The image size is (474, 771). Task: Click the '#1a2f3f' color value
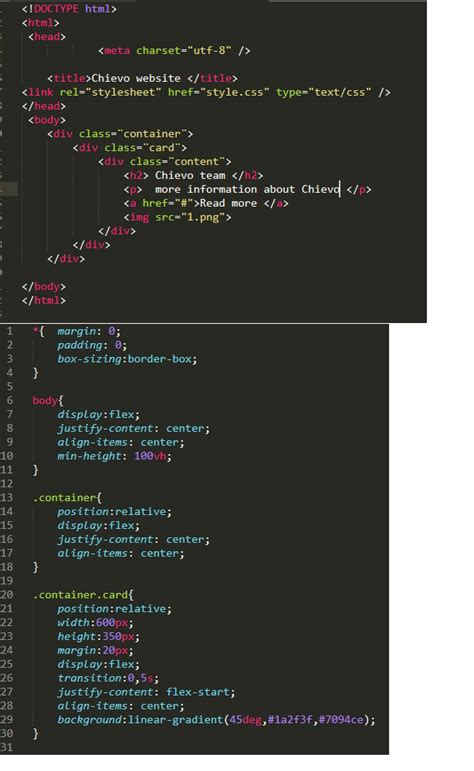coord(290,720)
